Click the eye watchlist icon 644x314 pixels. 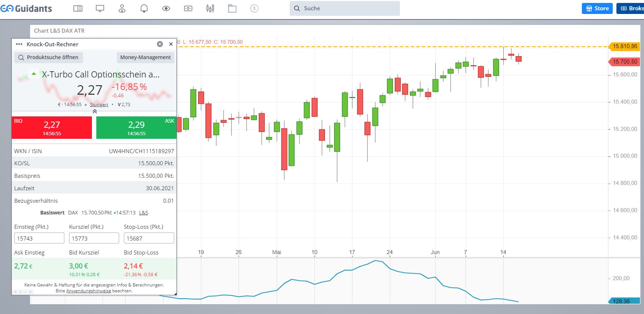(166, 8)
